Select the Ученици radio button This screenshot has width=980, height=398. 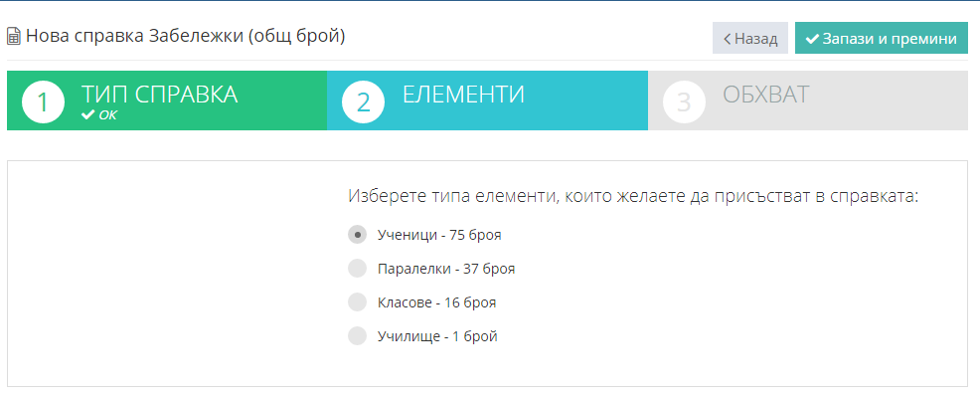tap(357, 235)
